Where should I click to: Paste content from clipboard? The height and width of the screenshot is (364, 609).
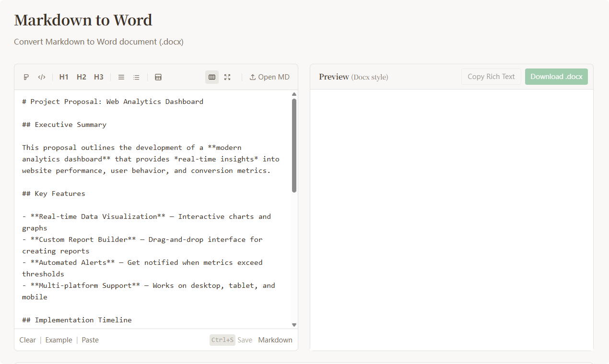(x=90, y=340)
